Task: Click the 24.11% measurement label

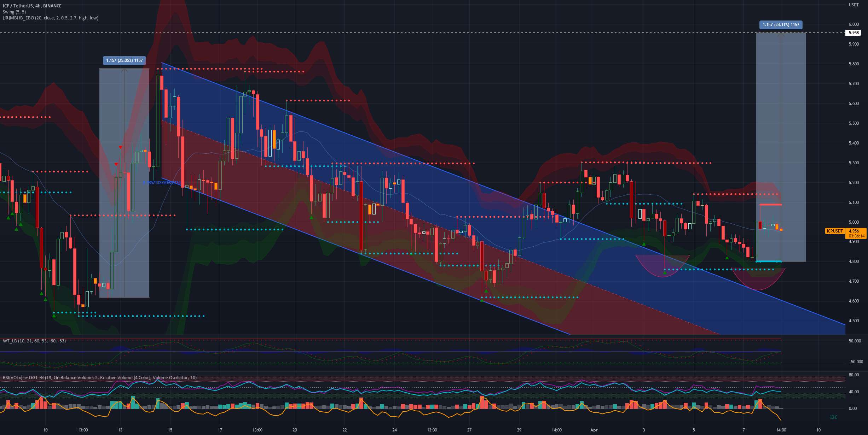Action: point(781,25)
